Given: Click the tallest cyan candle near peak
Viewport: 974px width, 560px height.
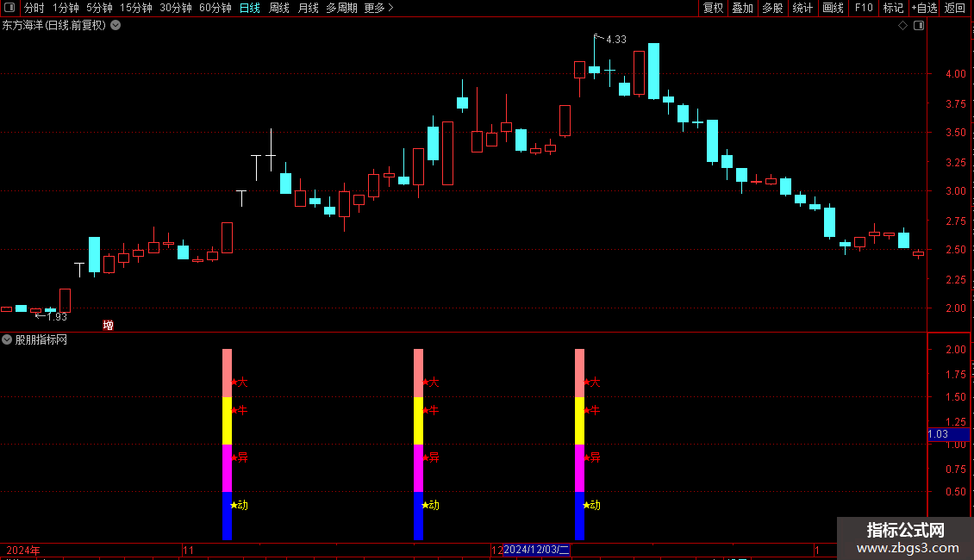Looking at the screenshot, I should pyautogui.click(x=653, y=71).
